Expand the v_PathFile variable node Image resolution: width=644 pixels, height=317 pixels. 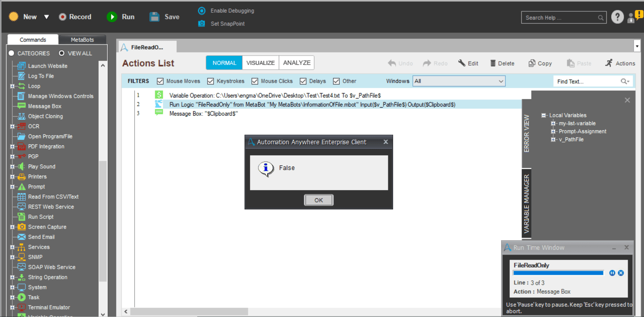click(x=553, y=139)
